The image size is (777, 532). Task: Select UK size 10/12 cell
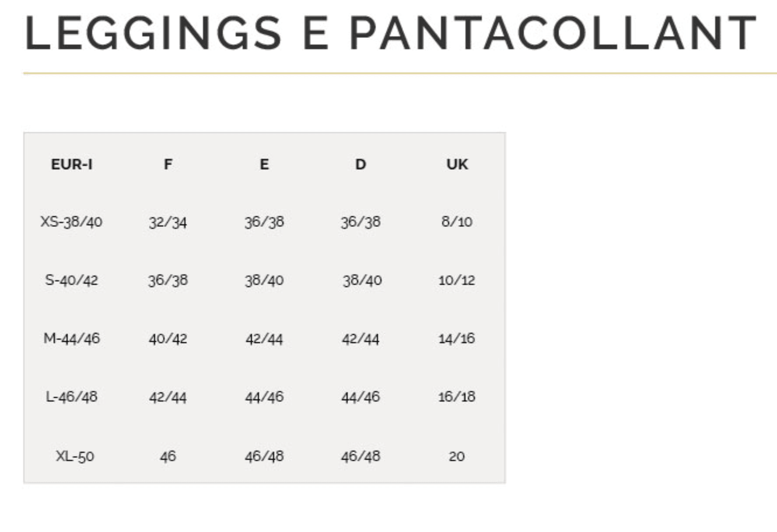tap(457, 280)
